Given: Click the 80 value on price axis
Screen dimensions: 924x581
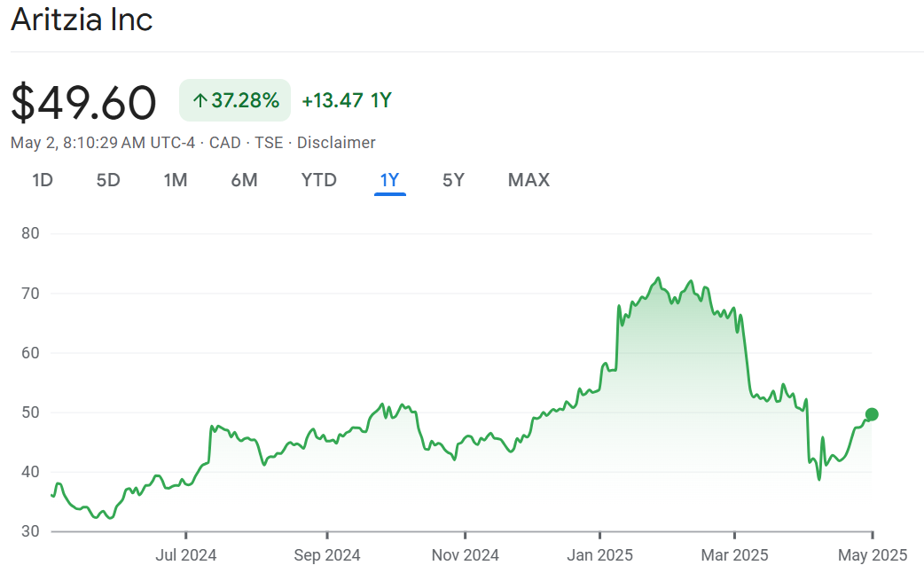Looking at the screenshot, I should (x=32, y=234).
